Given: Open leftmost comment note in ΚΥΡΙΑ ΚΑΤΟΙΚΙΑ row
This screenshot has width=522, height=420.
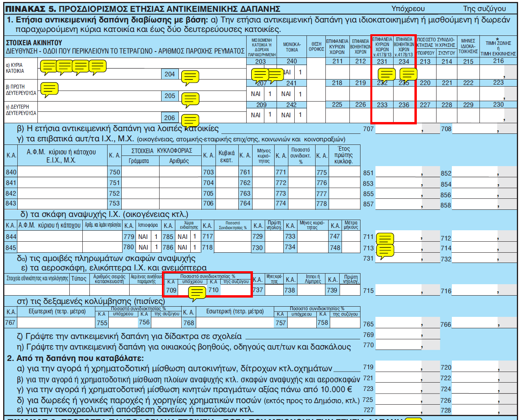Looking at the screenshot, I should [x=49, y=67].
